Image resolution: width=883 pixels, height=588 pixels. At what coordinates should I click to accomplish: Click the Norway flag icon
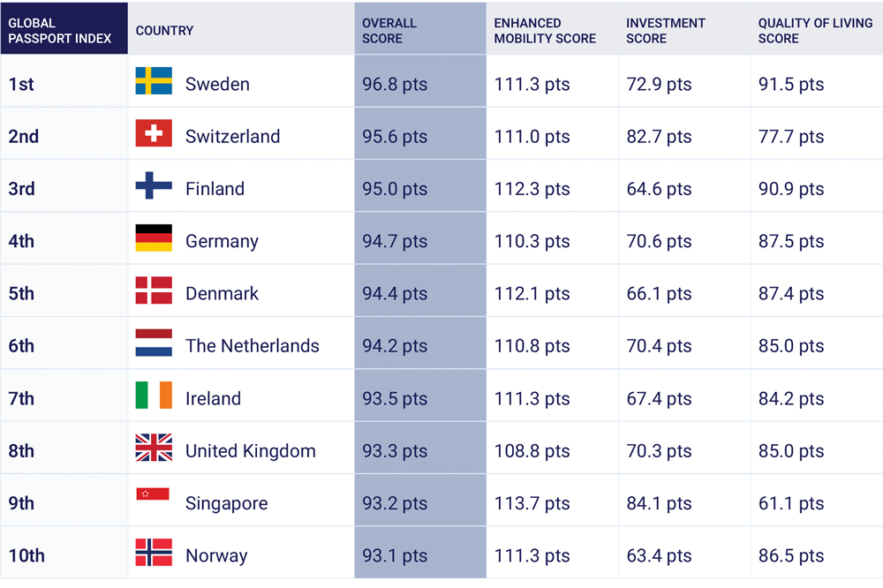(154, 553)
